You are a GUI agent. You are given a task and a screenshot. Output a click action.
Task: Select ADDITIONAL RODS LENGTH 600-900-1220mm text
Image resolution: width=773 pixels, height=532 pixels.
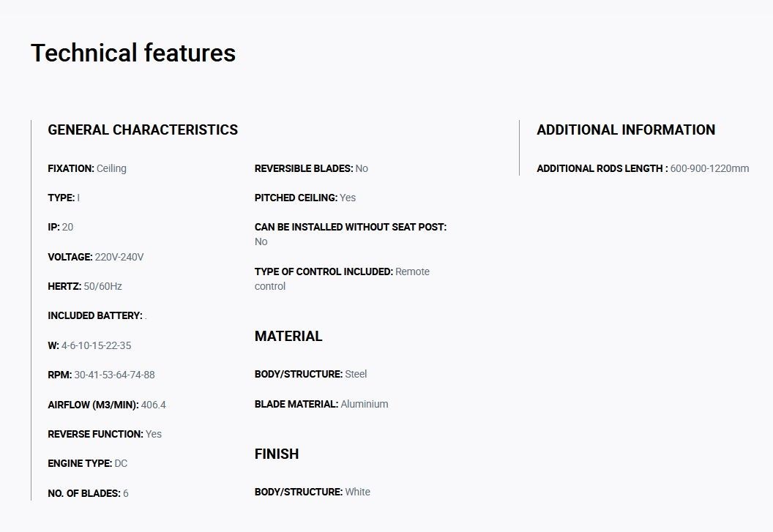(x=643, y=168)
